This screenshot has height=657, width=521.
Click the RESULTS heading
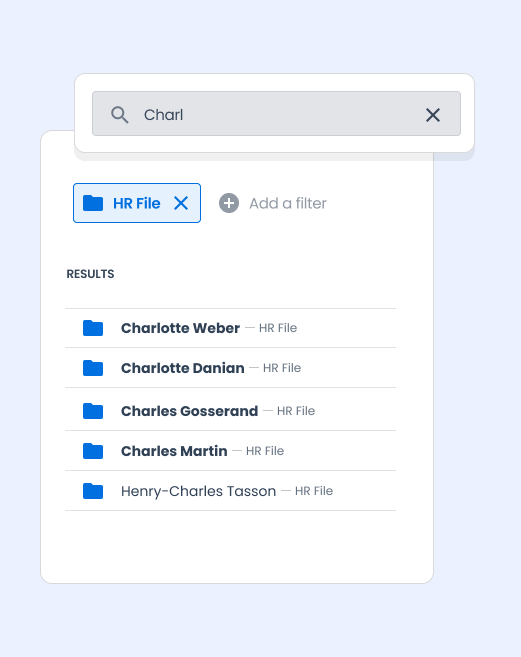pos(90,274)
